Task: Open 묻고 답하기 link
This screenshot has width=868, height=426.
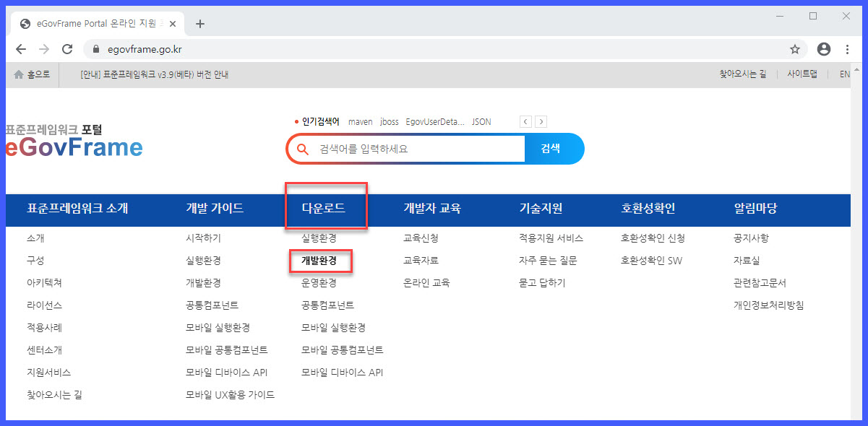Action: point(542,283)
